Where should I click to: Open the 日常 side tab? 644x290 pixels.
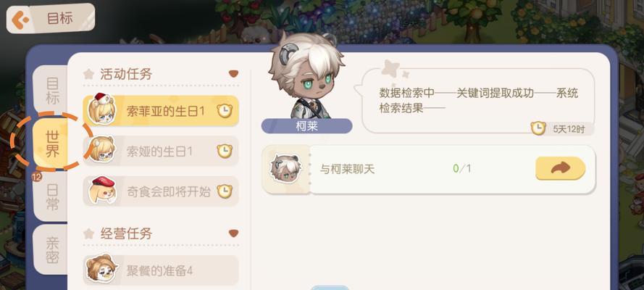[51, 196]
